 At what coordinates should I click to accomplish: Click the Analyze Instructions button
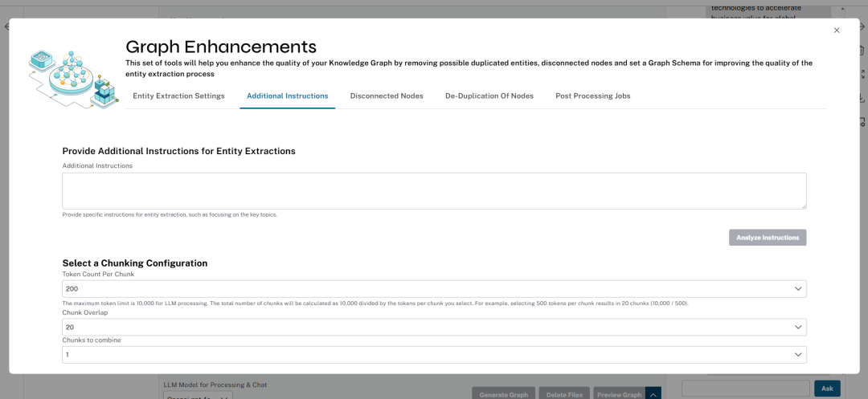(768, 238)
